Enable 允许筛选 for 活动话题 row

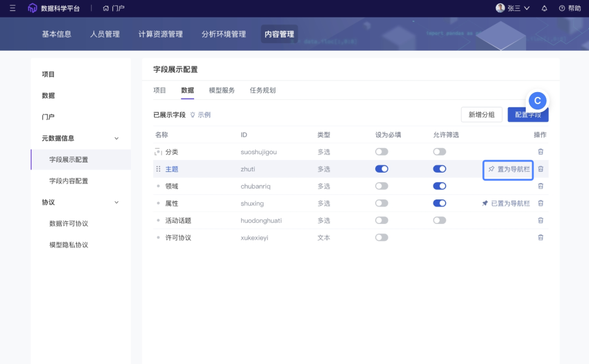440,221
